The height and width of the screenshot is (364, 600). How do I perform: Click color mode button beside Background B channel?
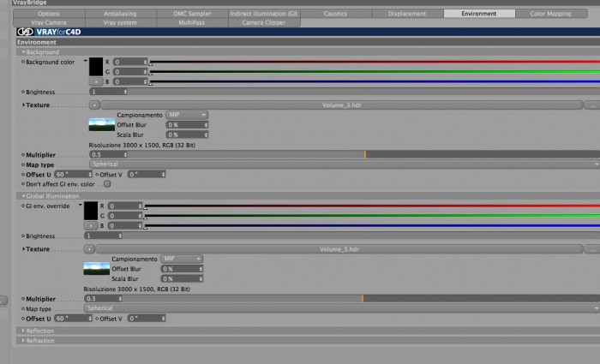(x=96, y=81)
